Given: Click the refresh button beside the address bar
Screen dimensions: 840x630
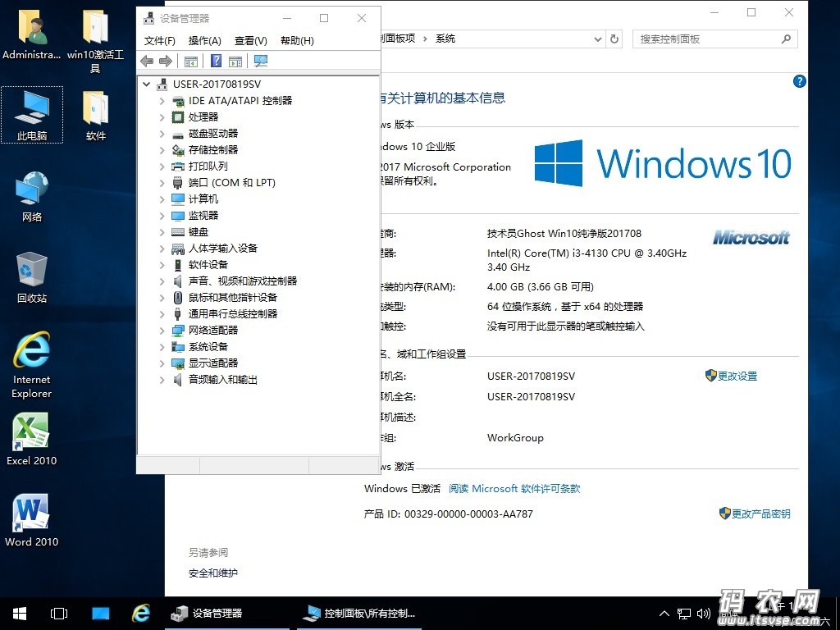Looking at the screenshot, I should pyautogui.click(x=614, y=39).
